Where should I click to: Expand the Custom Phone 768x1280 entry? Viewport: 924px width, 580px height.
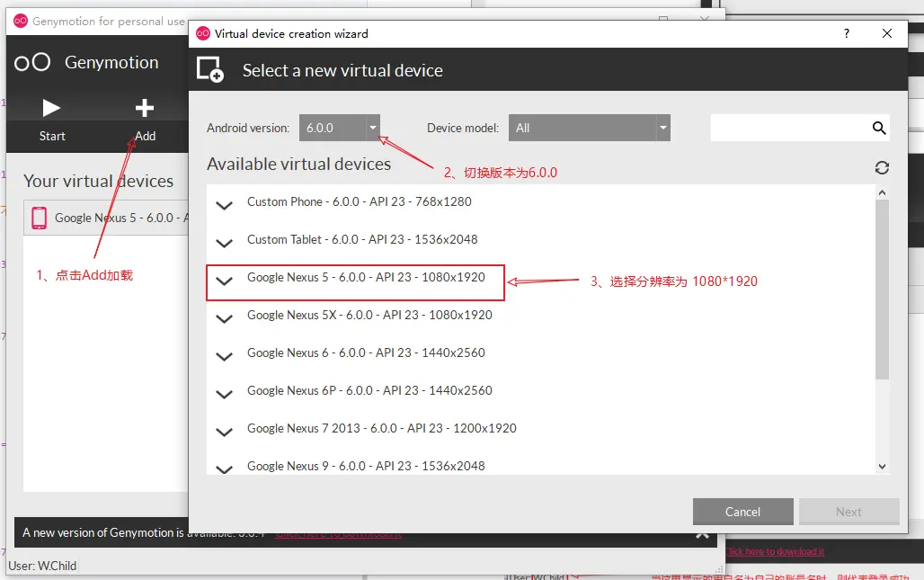click(224, 206)
